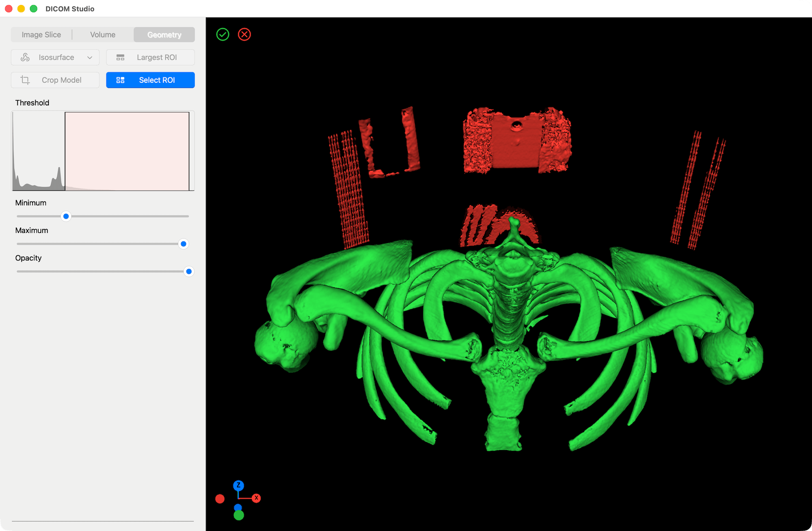Image resolution: width=812 pixels, height=531 pixels.
Task: Expand the rendering mode selector chevron
Action: (90, 57)
